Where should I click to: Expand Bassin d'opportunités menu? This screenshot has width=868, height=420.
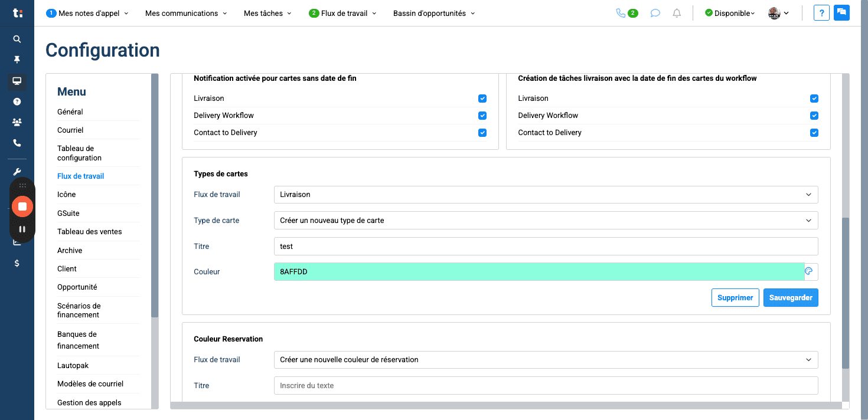[434, 13]
